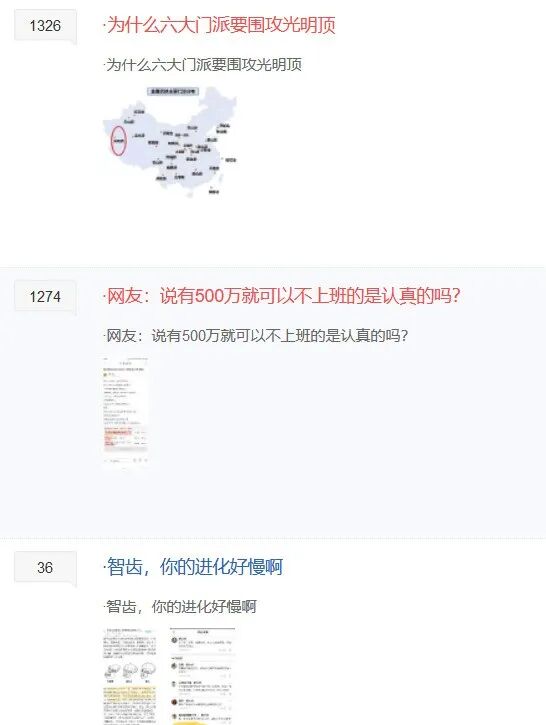Click the gray summary text 为什么六大门派要围攻光明顶
This screenshot has height=725, width=546.
click(x=204, y=64)
